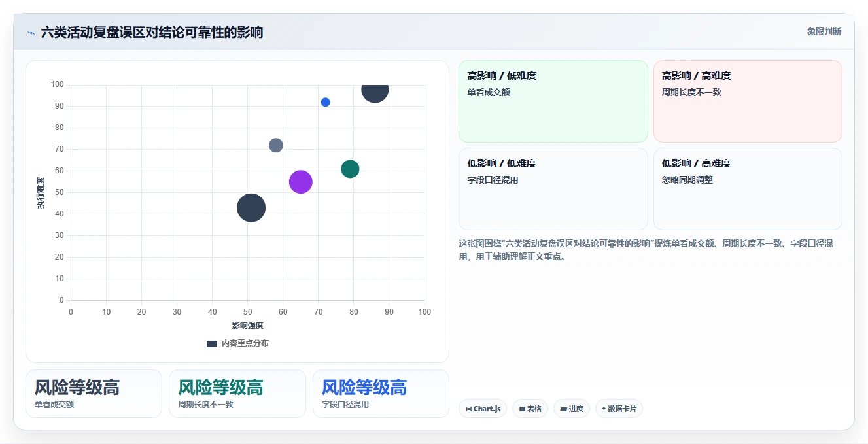Select the teal green bubble in the chart

coord(350,169)
